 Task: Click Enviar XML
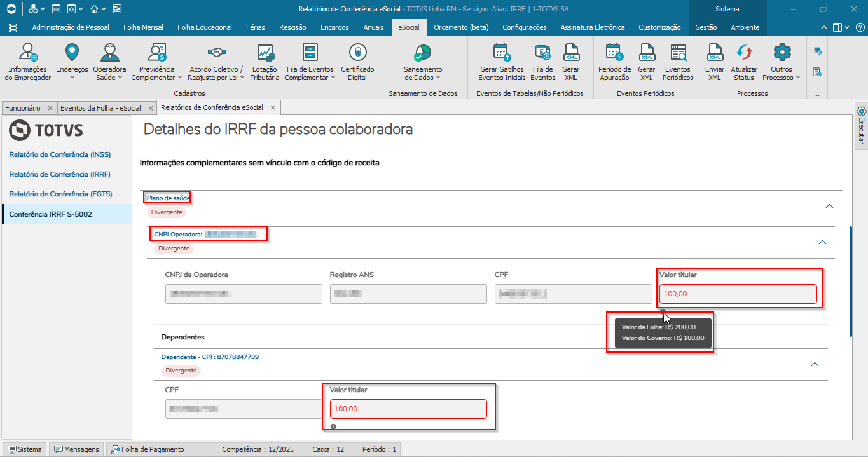(x=715, y=62)
